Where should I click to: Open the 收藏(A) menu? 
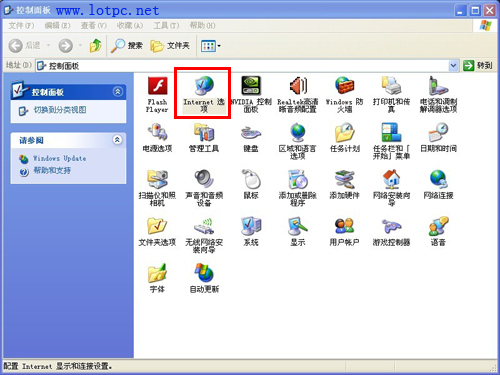point(130,25)
